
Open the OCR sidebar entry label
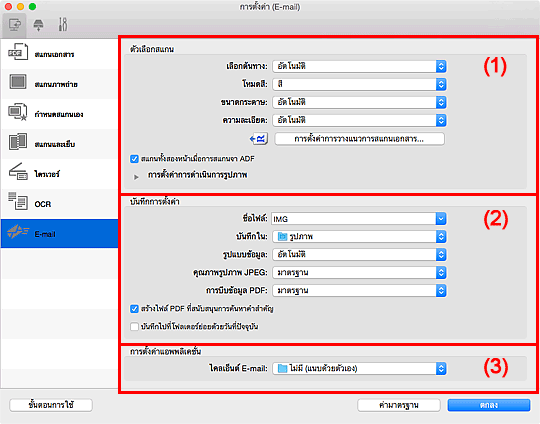(x=43, y=204)
